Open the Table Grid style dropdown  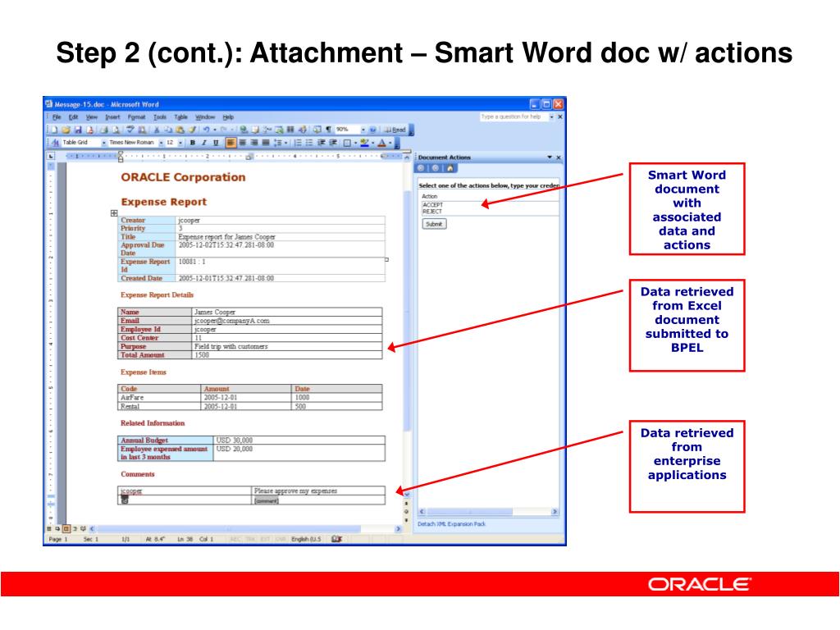(x=104, y=143)
